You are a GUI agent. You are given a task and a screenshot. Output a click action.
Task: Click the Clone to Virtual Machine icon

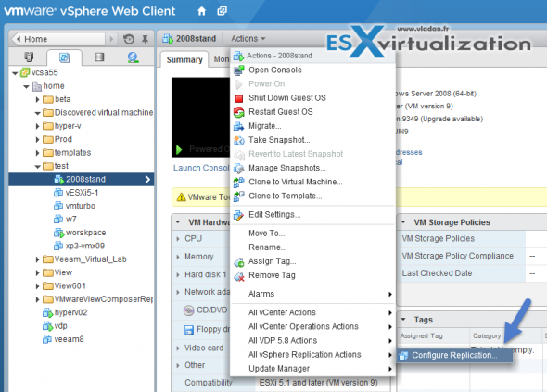tap(239, 182)
